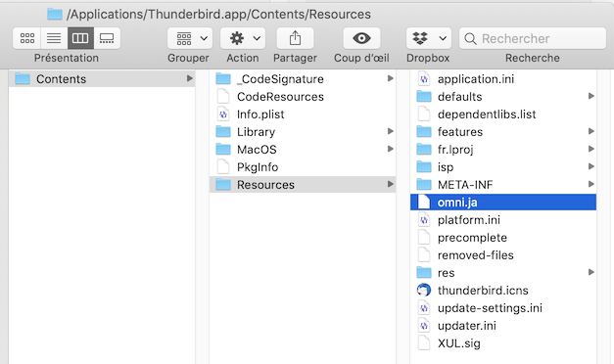
Task: Select the defaults folder
Action: 503,97
